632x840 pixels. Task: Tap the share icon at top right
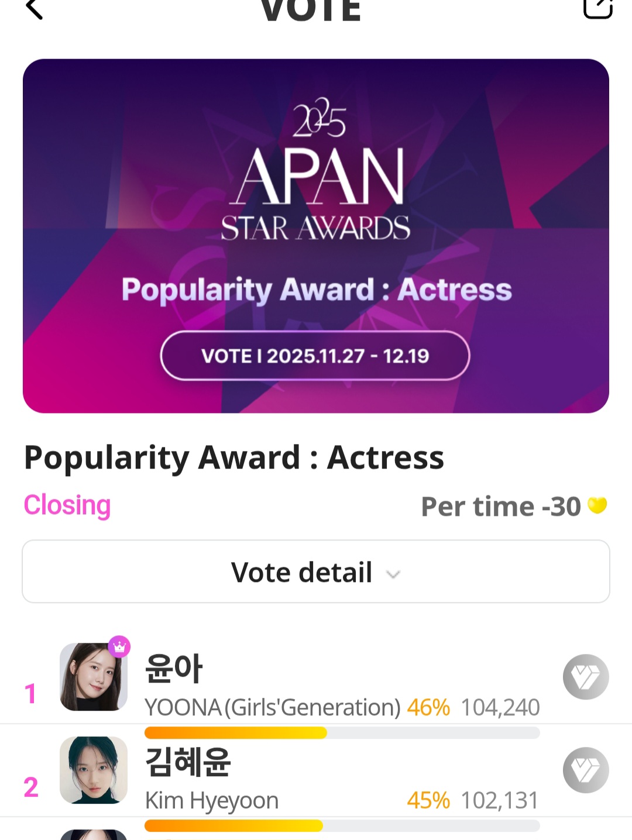point(597,8)
